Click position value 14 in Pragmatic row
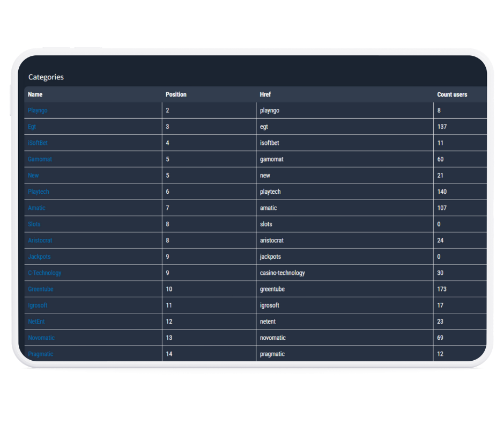The width and height of the screenshot is (504, 423). pos(169,354)
